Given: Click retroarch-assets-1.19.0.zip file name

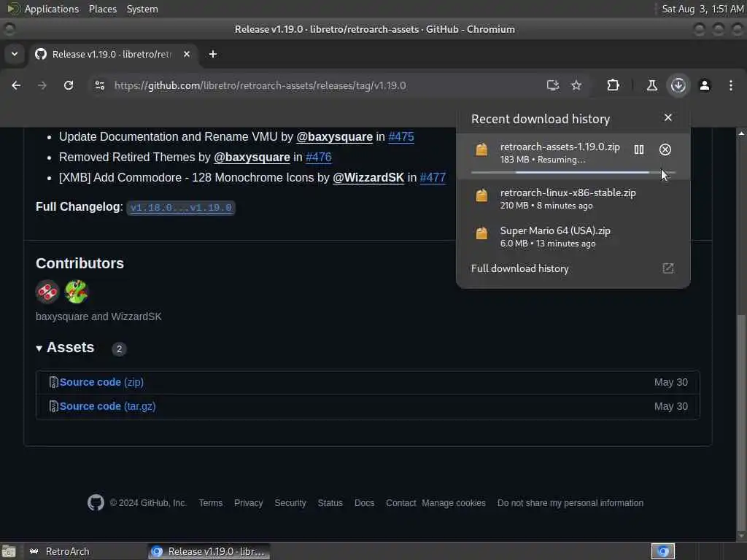Looking at the screenshot, I should 560,147.
